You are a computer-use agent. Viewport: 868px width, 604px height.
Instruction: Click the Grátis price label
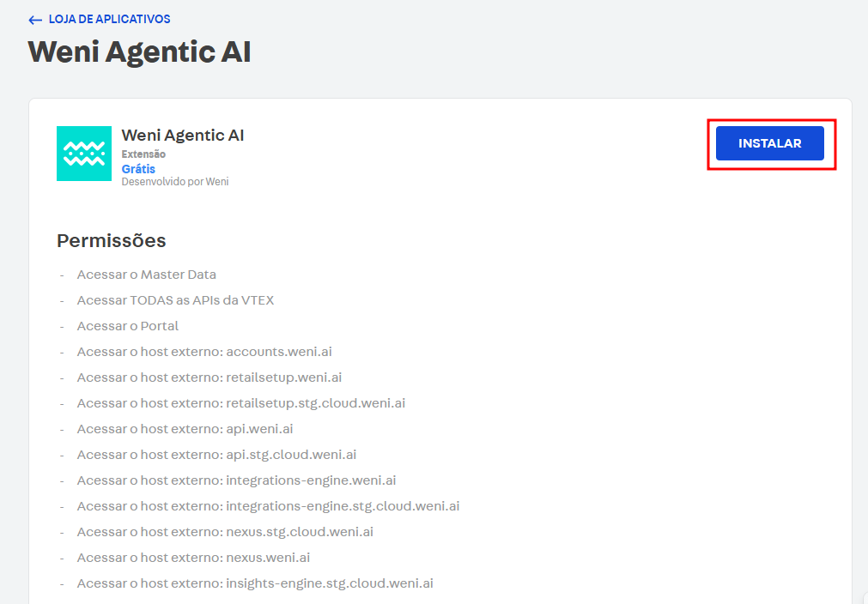(x=138, y=169)
